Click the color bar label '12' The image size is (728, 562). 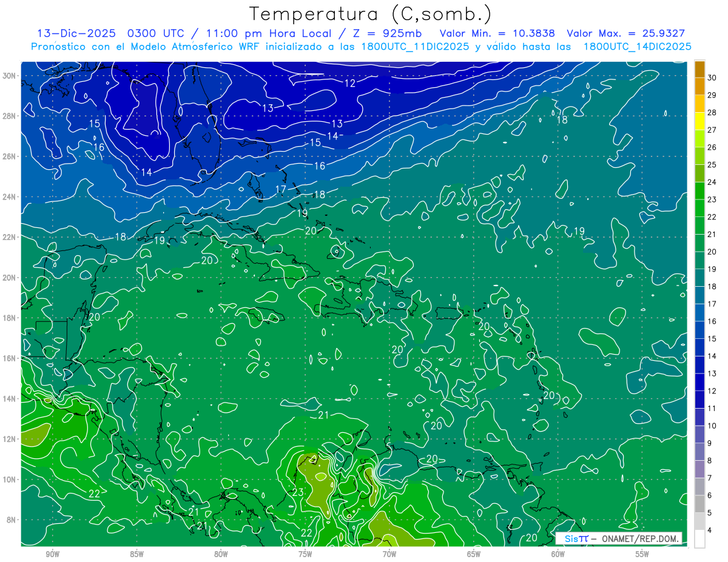tap(712, 390)
